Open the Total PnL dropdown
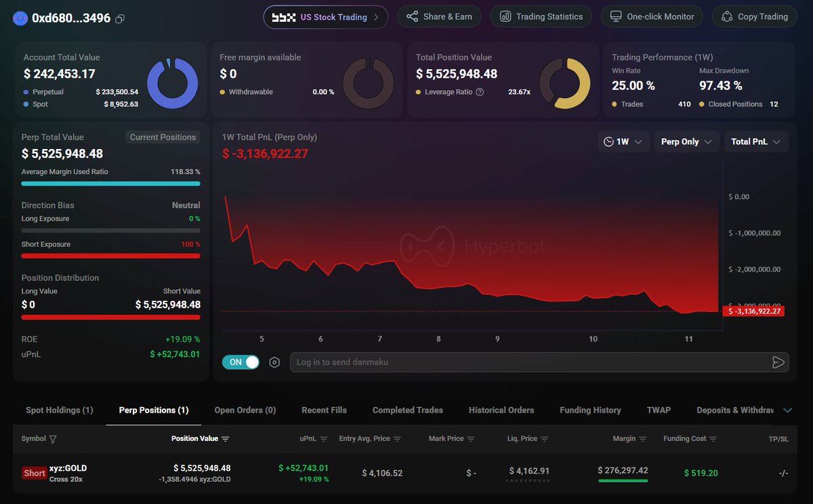The width and height of the screenshot is (813, 504). [x=756, y=142]
